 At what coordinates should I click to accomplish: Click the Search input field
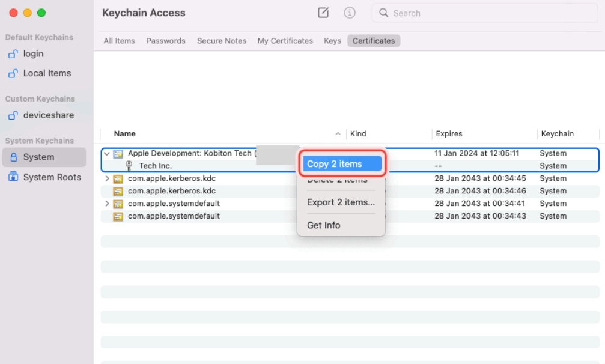(485, 13)
